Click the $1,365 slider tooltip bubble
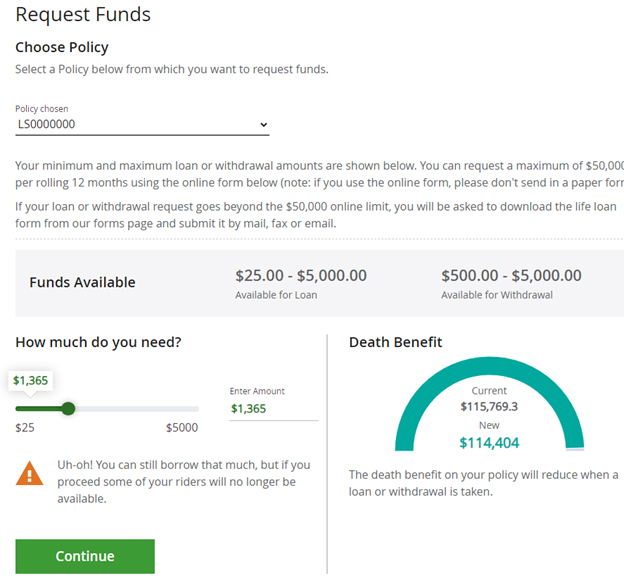 pyautogui.click(x=31, y=380)
